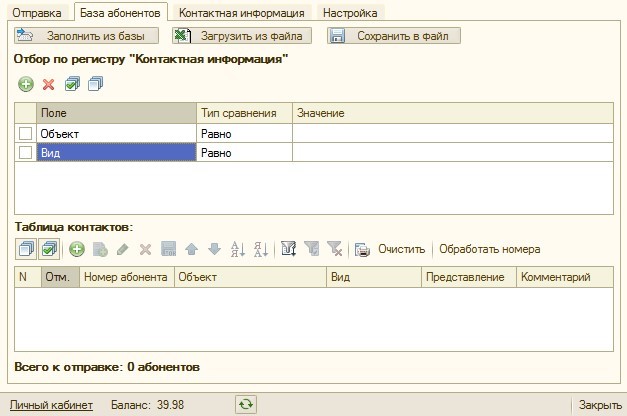Screen dimensions: 627x416
Task: Switch to the Контактная информация tab
Action: click(x=242, y=13)
